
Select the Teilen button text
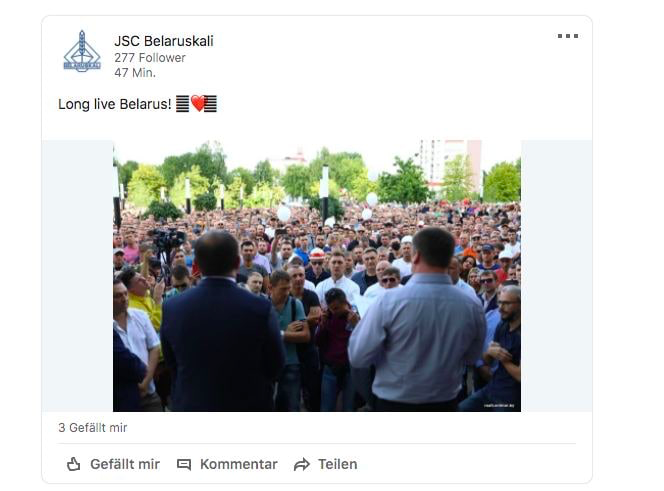click(338, 464)
